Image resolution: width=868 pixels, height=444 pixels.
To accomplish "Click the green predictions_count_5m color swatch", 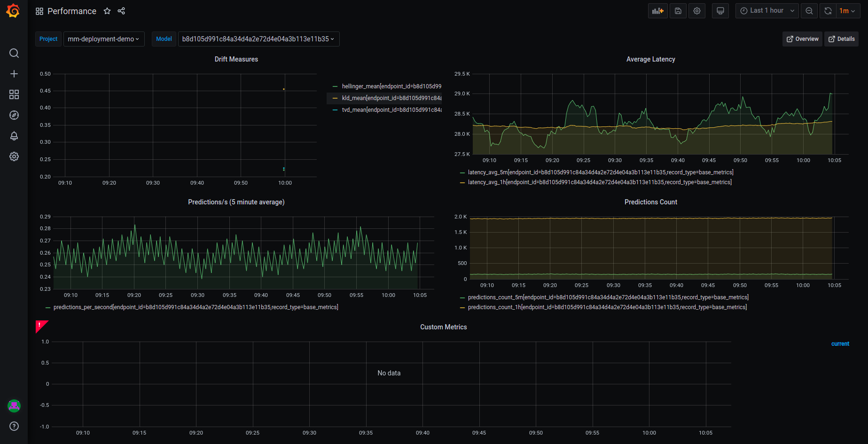I will tap(462, 297).
